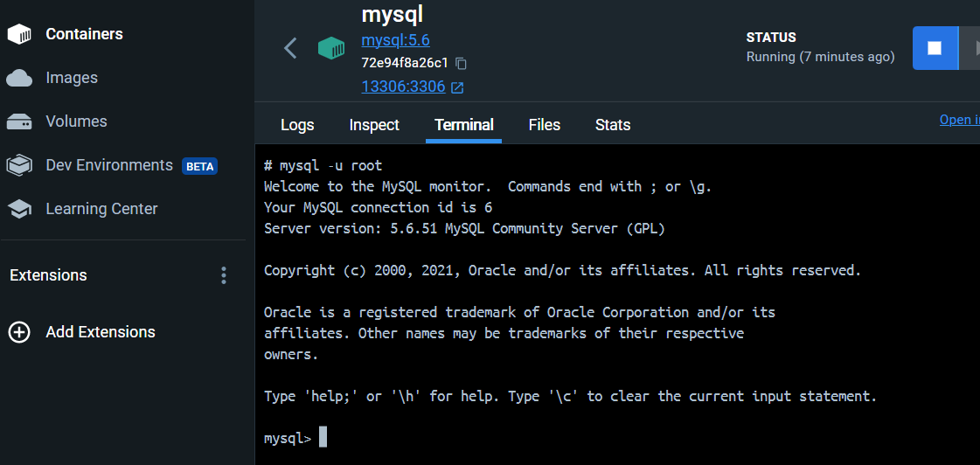Click the 'Open in' link

(959, 120)
